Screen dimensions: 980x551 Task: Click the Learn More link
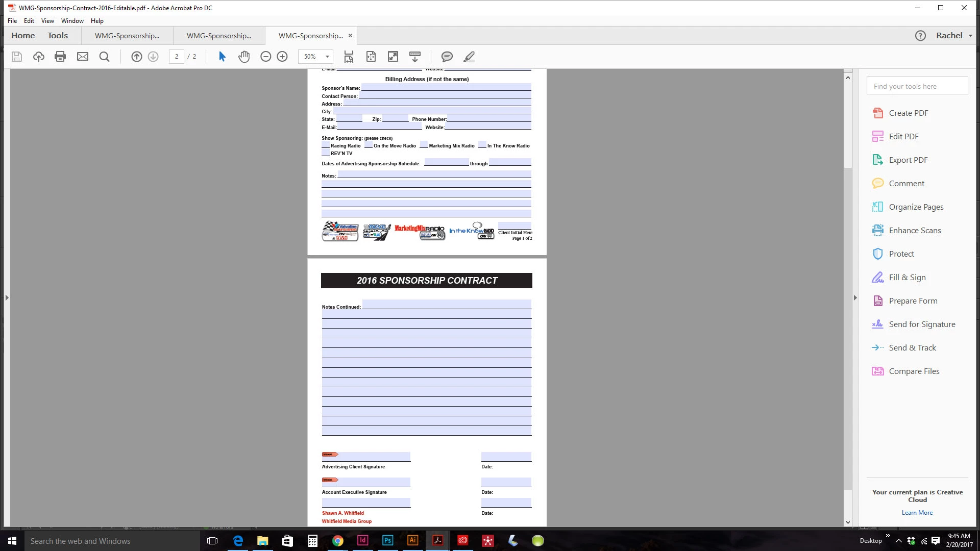coord(917,513)
